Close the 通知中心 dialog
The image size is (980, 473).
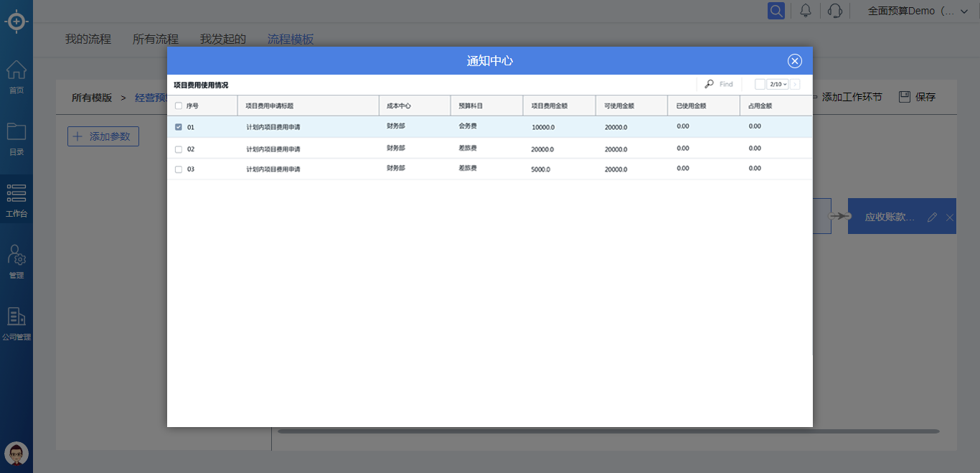(x=794, y=61)
